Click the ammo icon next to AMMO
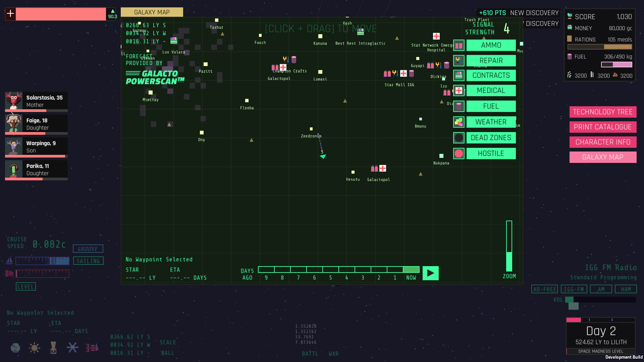The width and height of the screenshot is (644, 362). pyautogui.click(x=459, y=45)
